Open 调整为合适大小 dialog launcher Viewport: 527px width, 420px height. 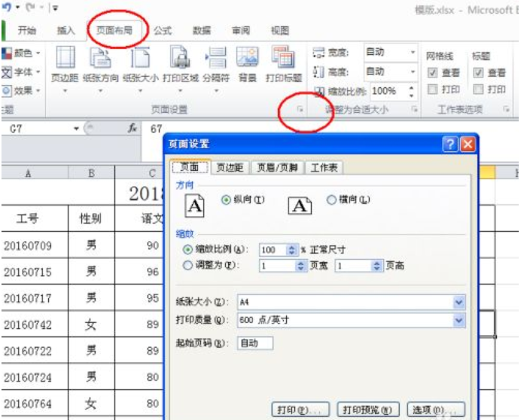415,109
